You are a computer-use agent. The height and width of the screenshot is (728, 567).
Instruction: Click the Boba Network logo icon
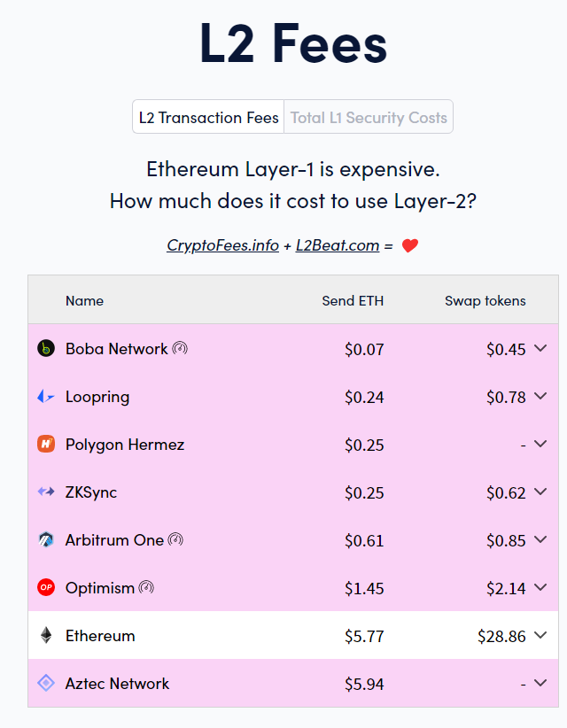[46, 348]
